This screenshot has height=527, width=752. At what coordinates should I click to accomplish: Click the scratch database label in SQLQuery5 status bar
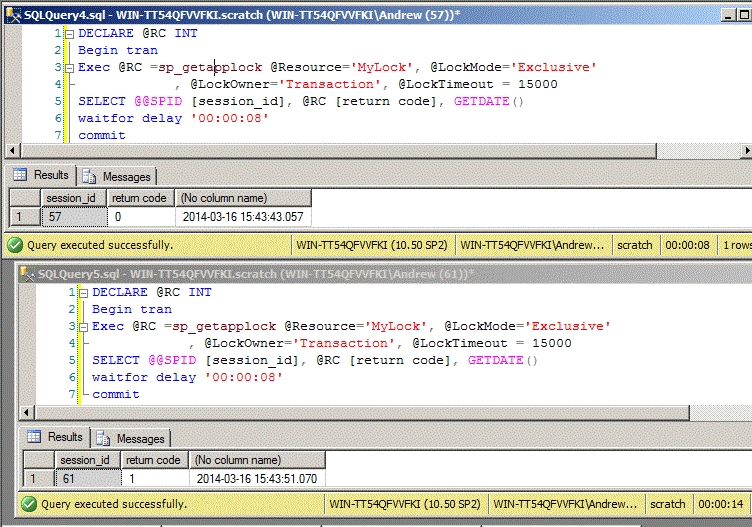[668, 504]
